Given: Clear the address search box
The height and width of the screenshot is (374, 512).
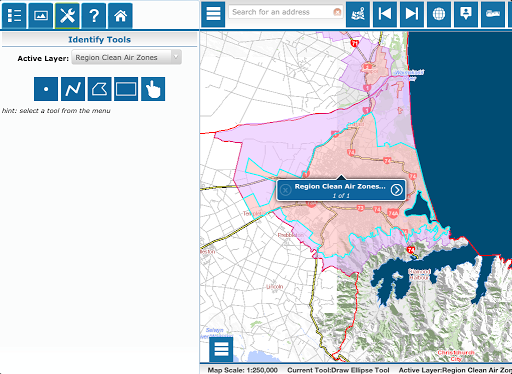Looking at the screenshot, I should point(337,12).
